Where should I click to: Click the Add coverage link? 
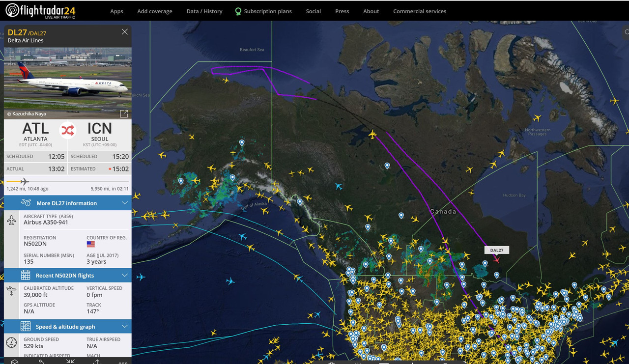[154, 11]
